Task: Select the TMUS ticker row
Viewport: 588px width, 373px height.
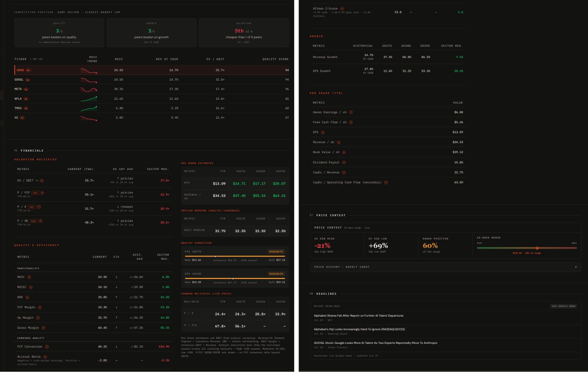Action: (x=152, y=108)
